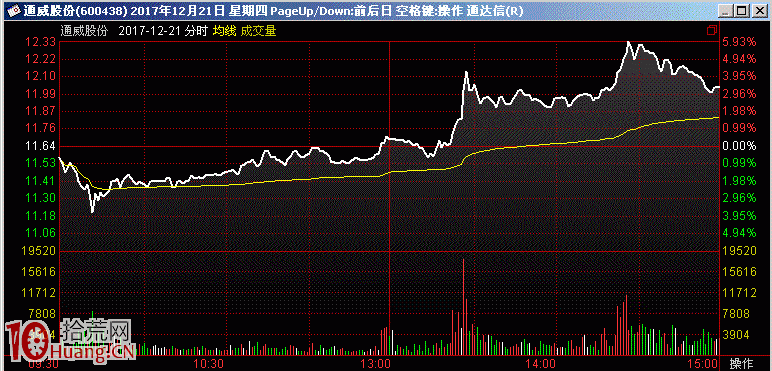Click the red restore-panel icon above chart
Screen dimensions: 772x371
pos(711,31)
